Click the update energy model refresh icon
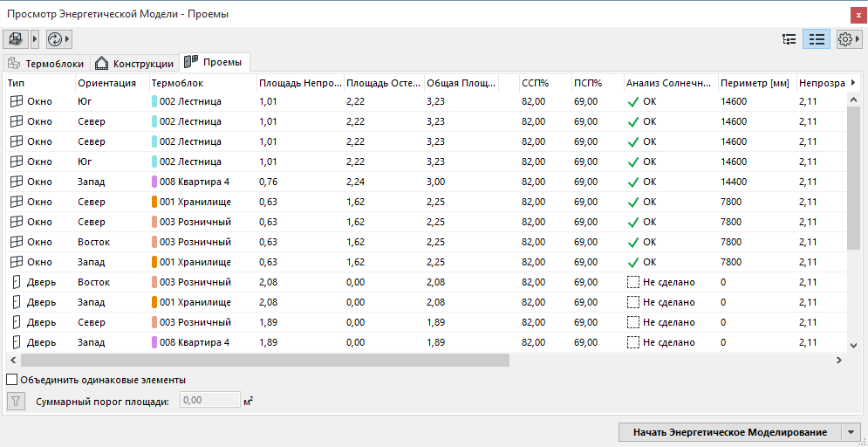 (x=55, y=39)
